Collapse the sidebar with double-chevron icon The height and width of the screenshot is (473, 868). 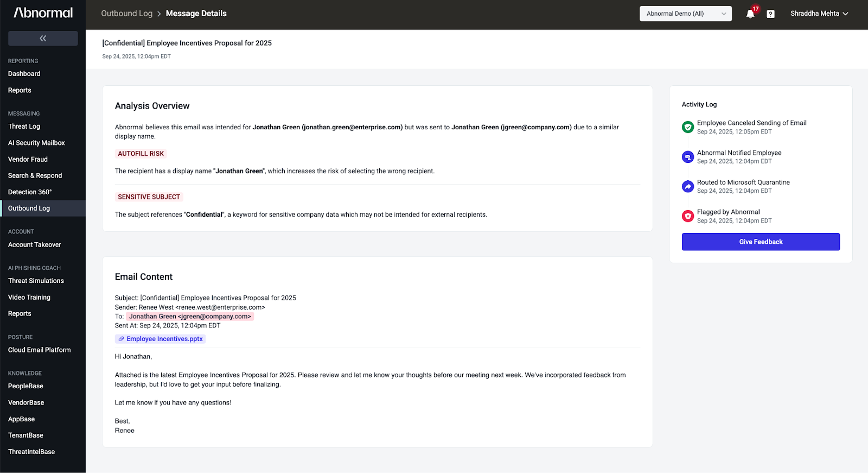[43, 38]
